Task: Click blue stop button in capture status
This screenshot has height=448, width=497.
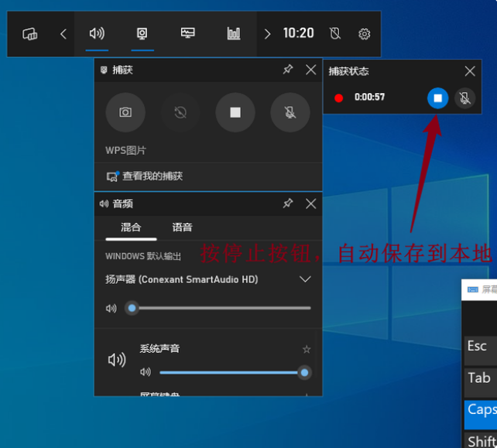Action: (437, 98)
